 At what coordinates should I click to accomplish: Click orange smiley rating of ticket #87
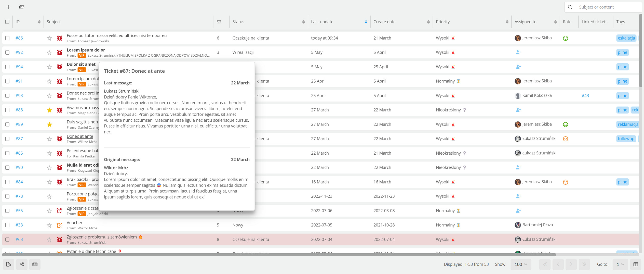[565, 139]
